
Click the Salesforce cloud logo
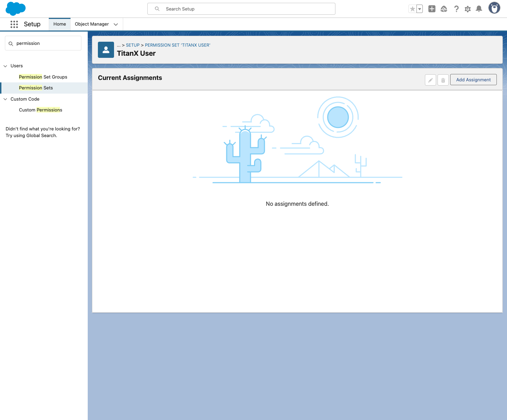(x=16, y=9)
